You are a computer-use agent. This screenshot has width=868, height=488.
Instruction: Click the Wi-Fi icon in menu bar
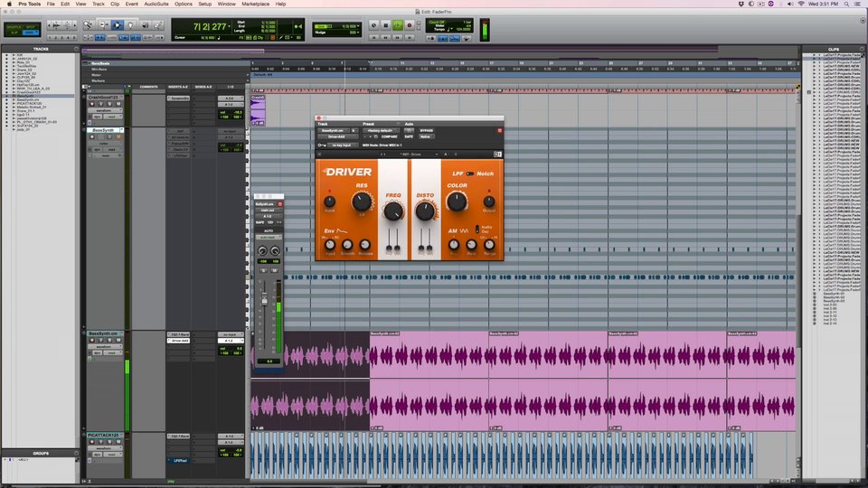click(800, 4)
